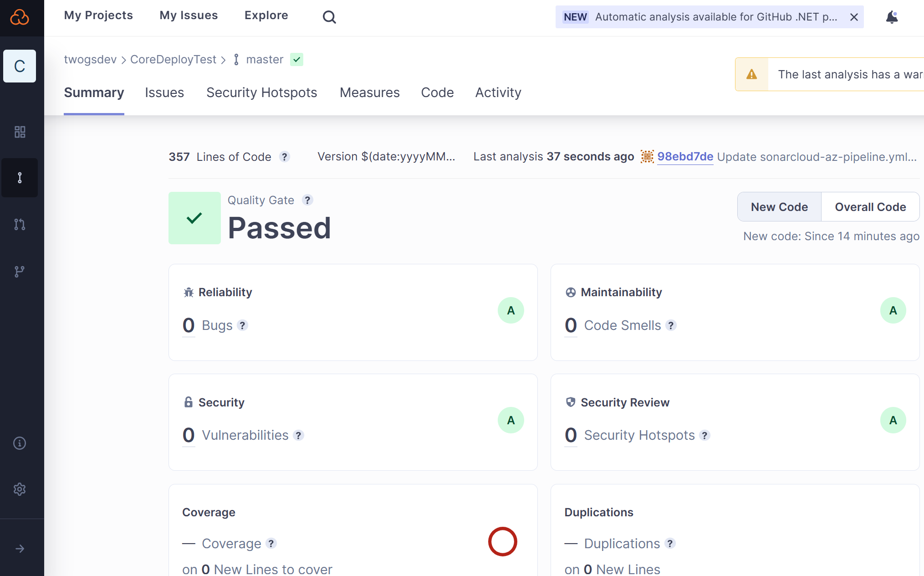Expand the sidebar with arrow
The width and height of the screenshot is (924, 576).
coord(20,549)
